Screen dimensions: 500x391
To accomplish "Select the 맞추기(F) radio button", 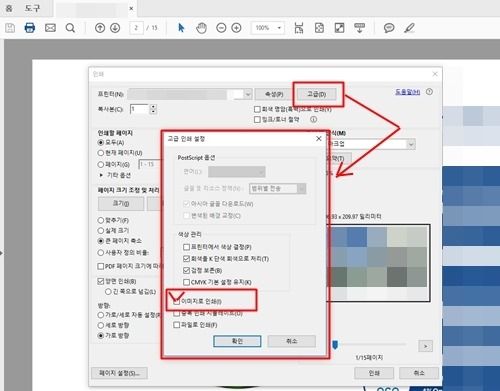I will [101, 220].
